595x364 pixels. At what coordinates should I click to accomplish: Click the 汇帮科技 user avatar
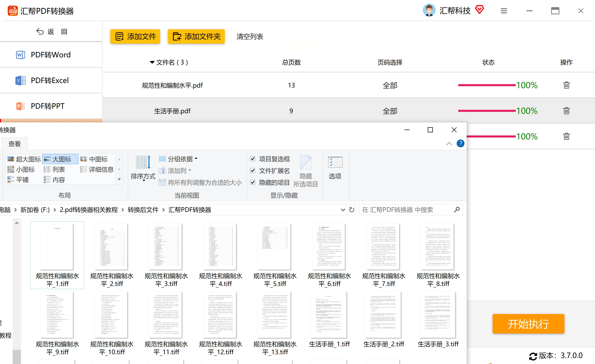coord(429,11)
